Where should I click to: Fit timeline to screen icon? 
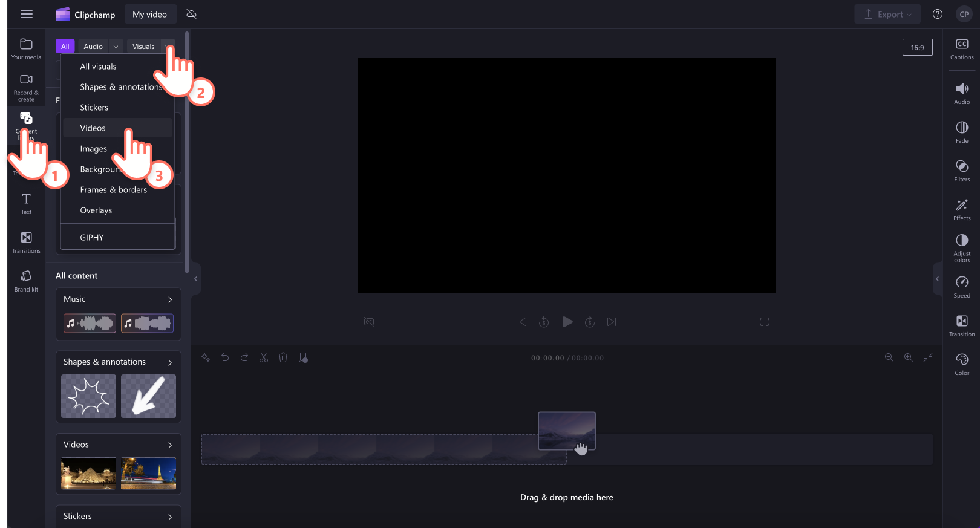click(928, 357)
